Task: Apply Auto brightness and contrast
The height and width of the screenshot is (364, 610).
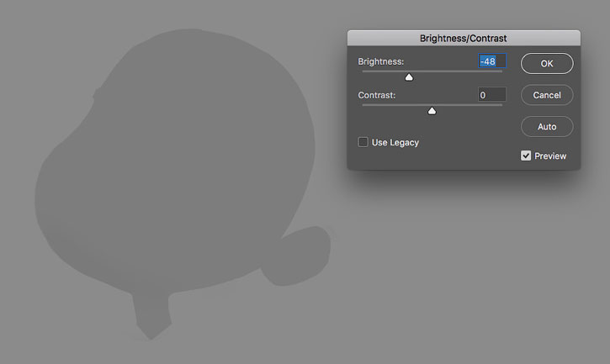Action: [x=547, y=126]
